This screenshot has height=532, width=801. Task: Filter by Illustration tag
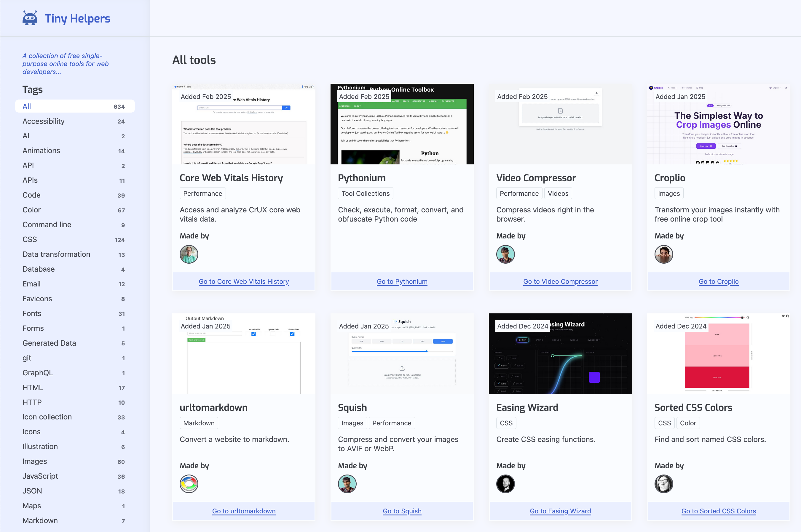point(75,447)
